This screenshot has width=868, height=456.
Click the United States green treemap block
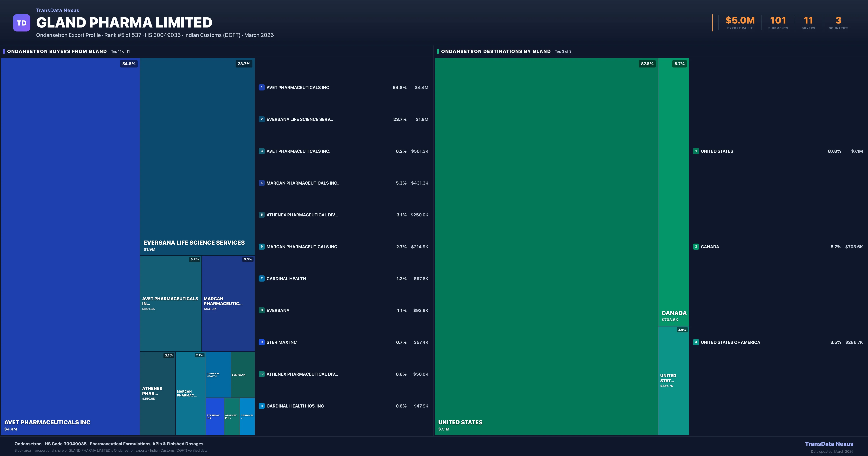[546, 246]
